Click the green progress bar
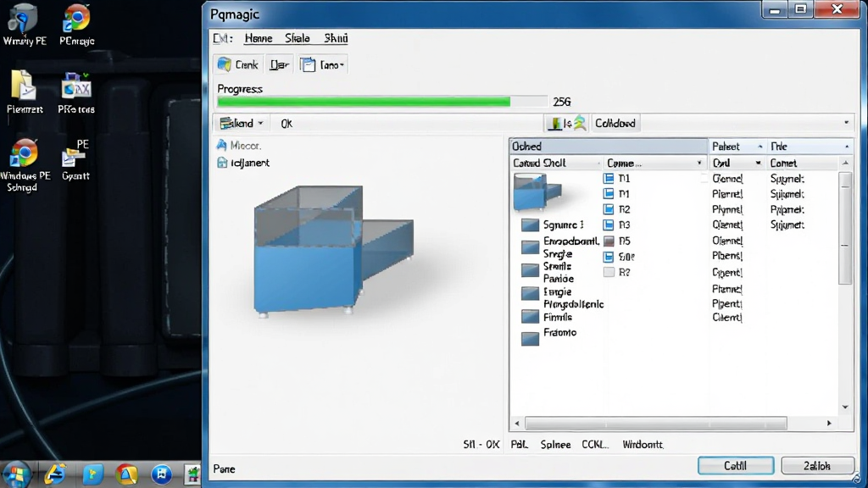Image resolution: width=868 pixels, height=488 pixels. [x=364, y=102]
